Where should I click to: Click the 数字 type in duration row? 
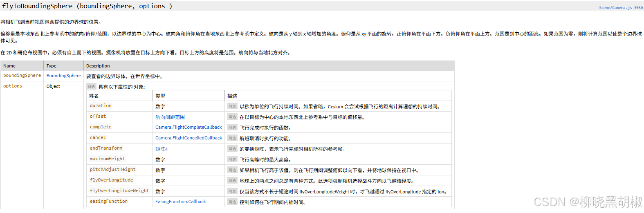(160, 107)
